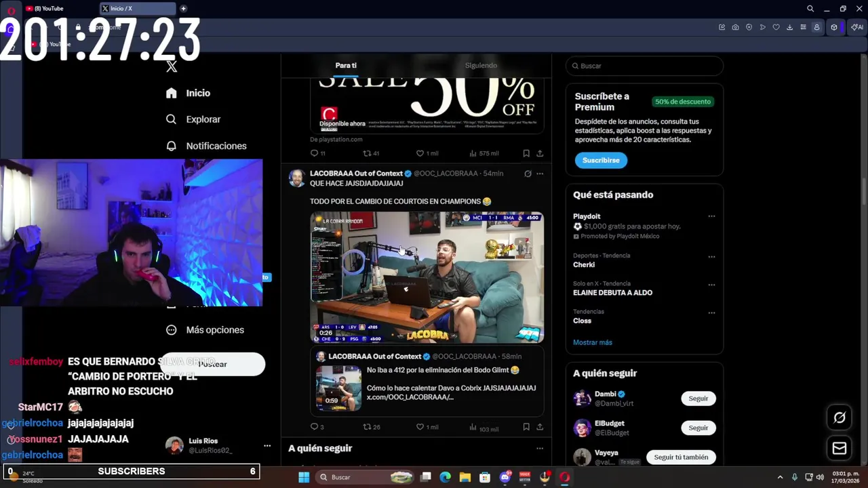The image size is (868, 488).
Task: Click the Buscar search field on X
Action: point(644,66)
